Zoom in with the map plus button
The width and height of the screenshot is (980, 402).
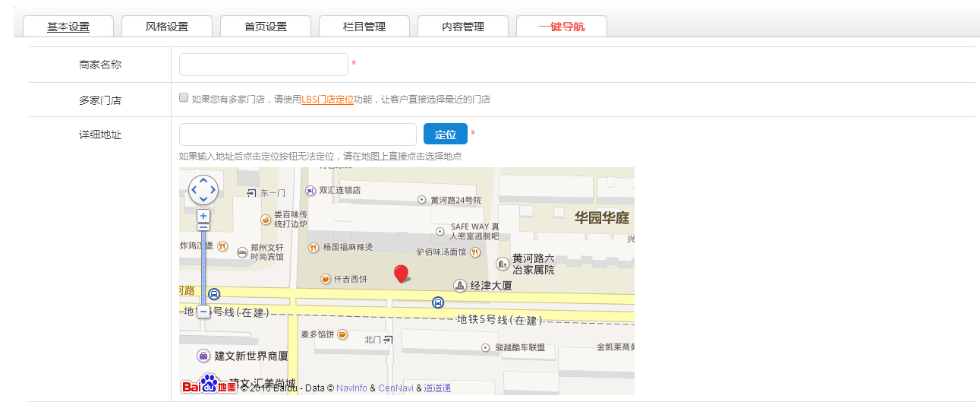pos(203,216)
